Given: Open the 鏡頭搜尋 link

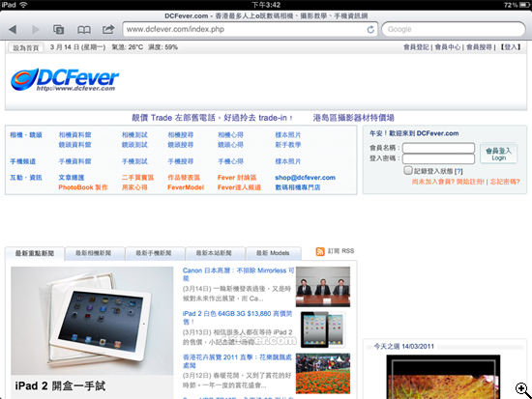Looking at the screenshot, I should [181, 145].
